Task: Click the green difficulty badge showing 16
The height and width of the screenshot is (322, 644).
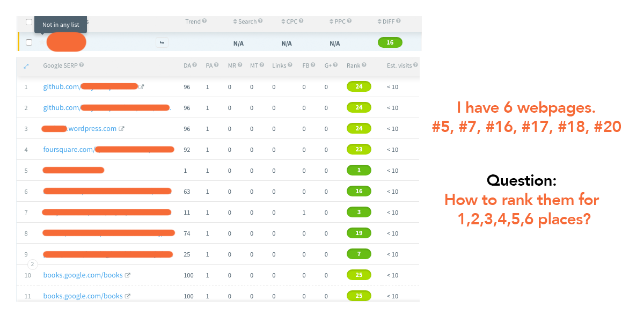Action: point(390,42)
